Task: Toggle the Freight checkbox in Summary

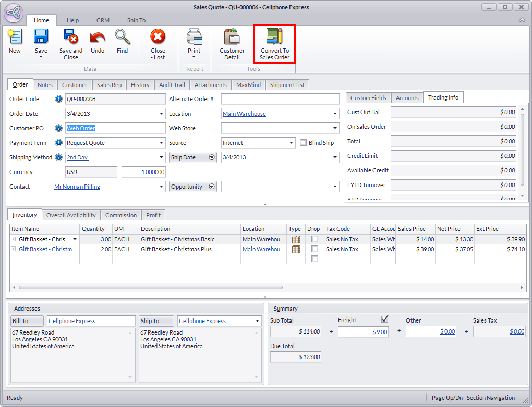Action: [x=385, y=319]
